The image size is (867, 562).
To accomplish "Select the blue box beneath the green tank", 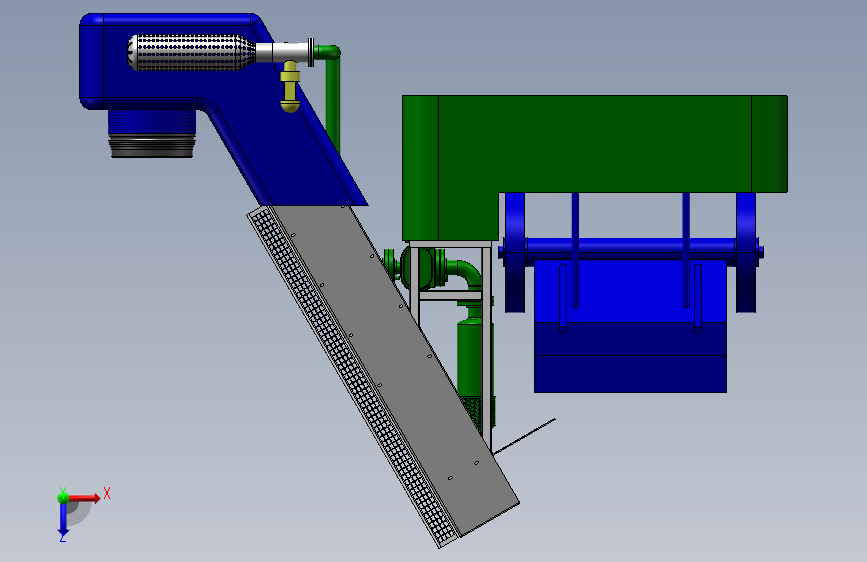I will click(630, 326).
